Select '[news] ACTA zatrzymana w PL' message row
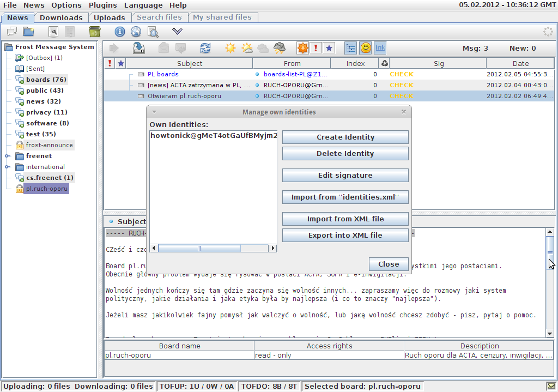The image size is (558, 392). pyautogui.click(x=329, y=85)
